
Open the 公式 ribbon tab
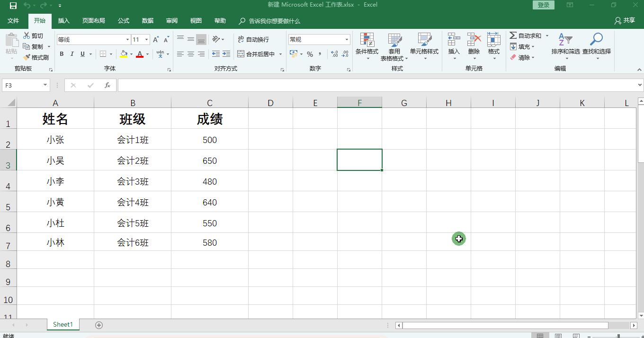pyautogui.click(x=124, y=21)
